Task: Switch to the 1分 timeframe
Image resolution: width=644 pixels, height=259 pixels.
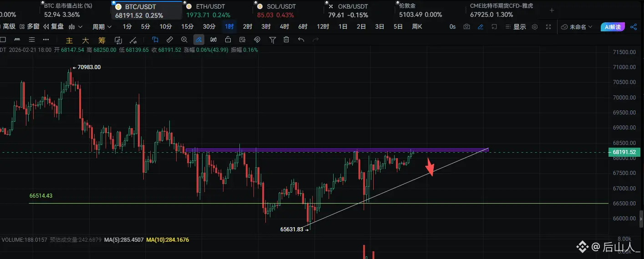Action: [x=127, y=27]
